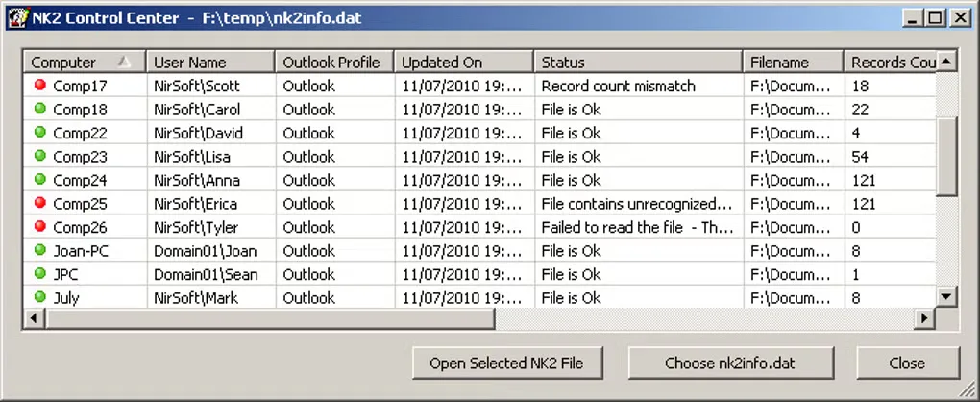
Task: Click user name Domain01\Sean
Action: coord(206,274)
